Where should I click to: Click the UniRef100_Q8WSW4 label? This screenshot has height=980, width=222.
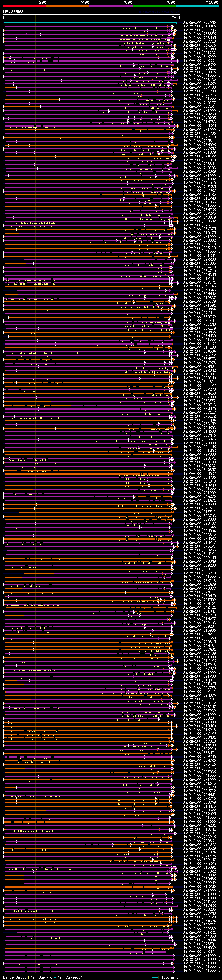199,351
